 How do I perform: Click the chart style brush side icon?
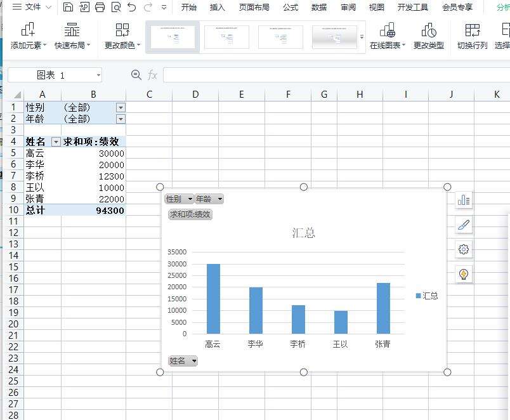tap(464, 225)
